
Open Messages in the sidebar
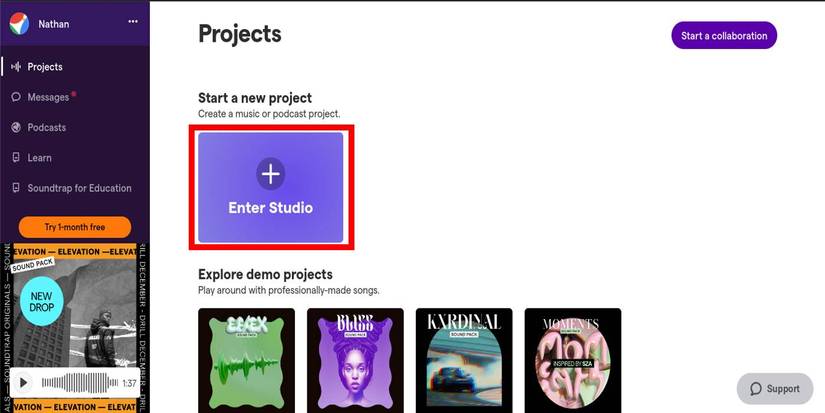click(x=48, y=97)
